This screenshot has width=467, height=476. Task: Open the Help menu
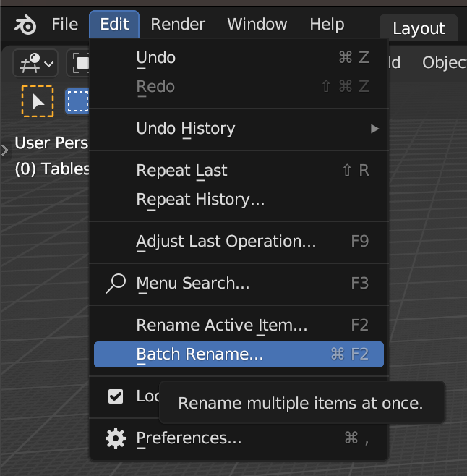[327, 25]
